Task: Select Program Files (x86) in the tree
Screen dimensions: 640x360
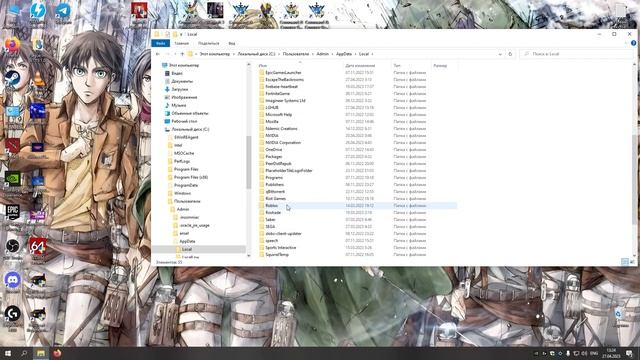Action: click(191, 177)
